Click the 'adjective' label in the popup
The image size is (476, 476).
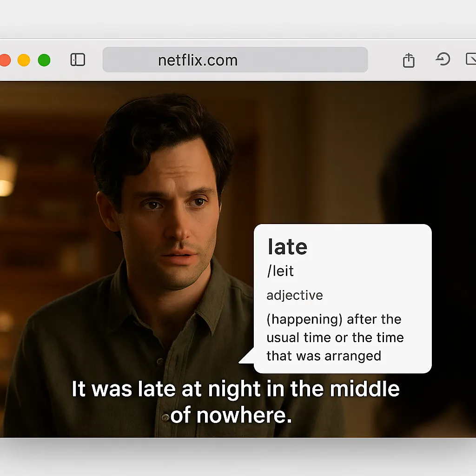pyautogui.click(x=294, y=295)
